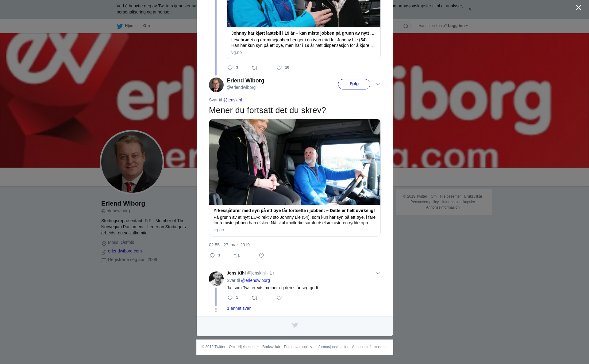The image size is (589, 364).
Task: Open vg.no article card with truck photo
Action: (x=295, y=178)
